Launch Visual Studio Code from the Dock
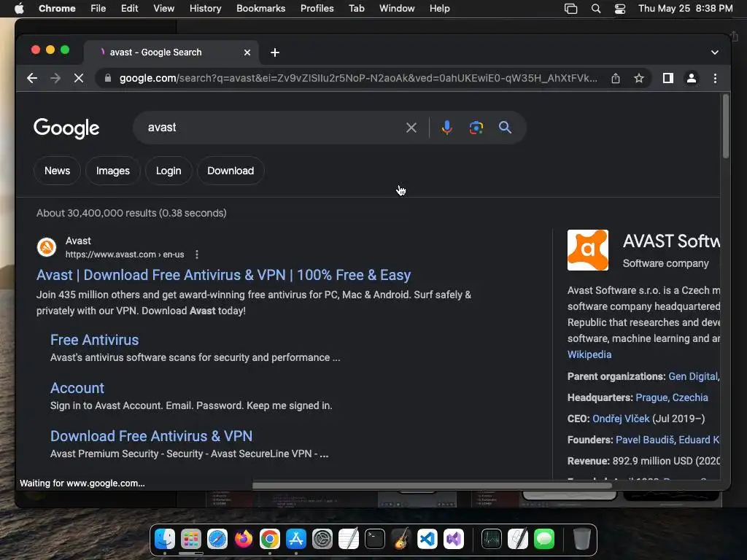The width and height of the screenshot is (747, 560). pos(427,539)
